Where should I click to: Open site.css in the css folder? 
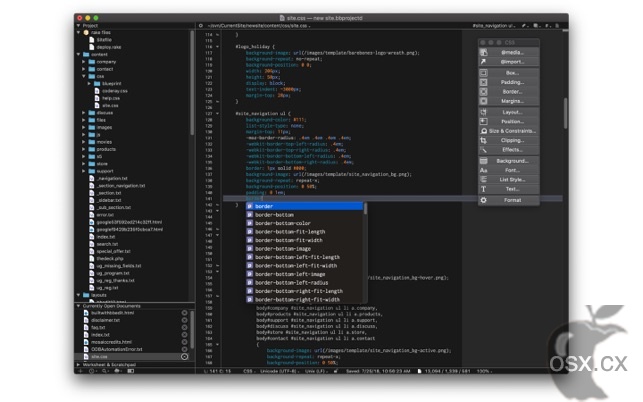pos(110,106)
